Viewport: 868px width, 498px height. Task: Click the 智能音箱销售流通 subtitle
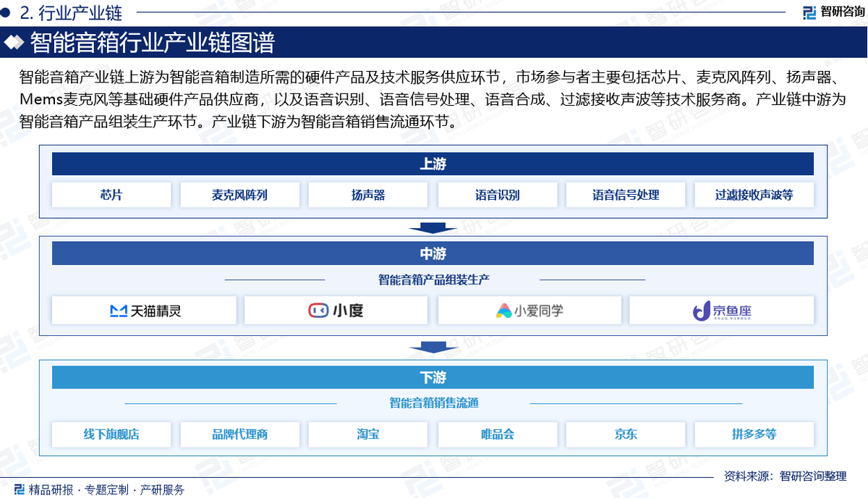coord(434,403)
